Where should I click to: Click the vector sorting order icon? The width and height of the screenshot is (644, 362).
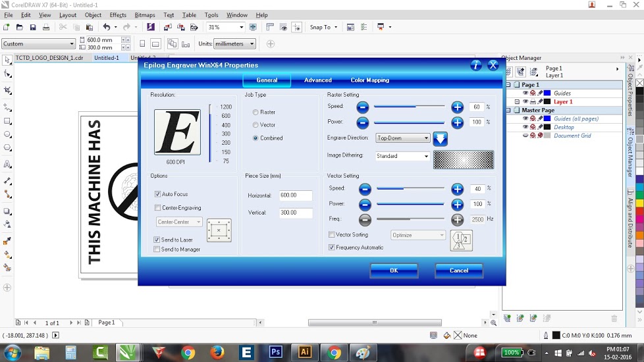[461, 240]
